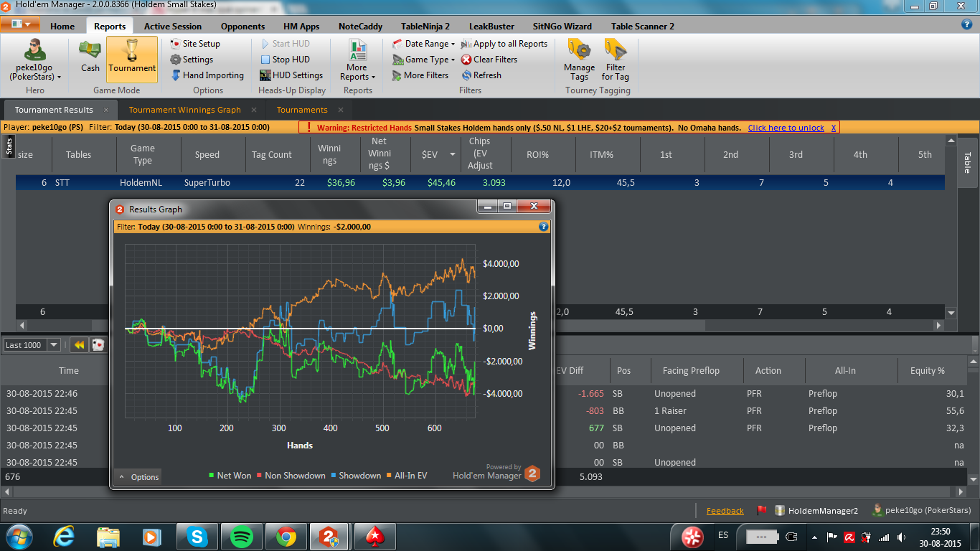Close the Tournaments report tab
980x551 pixels.
click(x=341, y=110)
